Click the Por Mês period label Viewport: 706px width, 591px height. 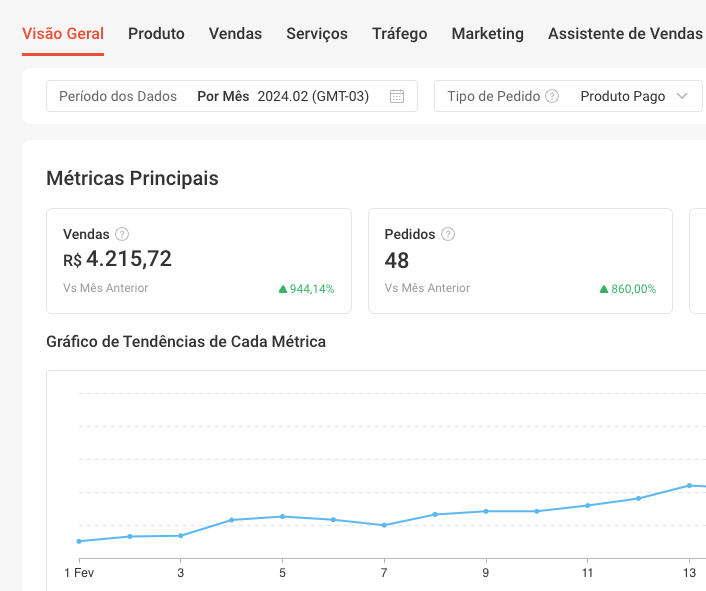pos(223,96)
